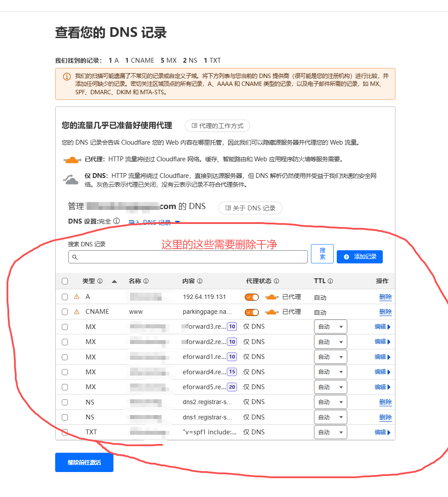Viewport: 448px width, 497px height.
Task: Open the TTL dropdown on the TXT record
Action: click(330, 432)
